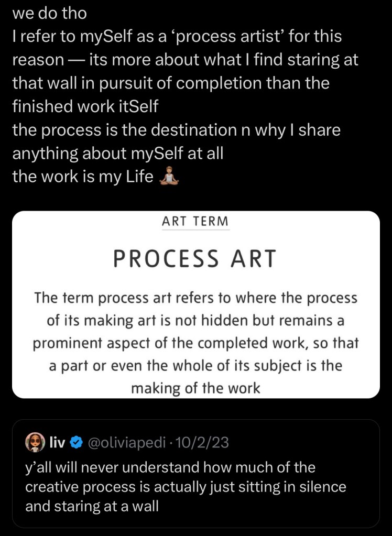The image size is (392, 536).
Task: Click liv's profile avatar
Action: (x=35, y=443)
